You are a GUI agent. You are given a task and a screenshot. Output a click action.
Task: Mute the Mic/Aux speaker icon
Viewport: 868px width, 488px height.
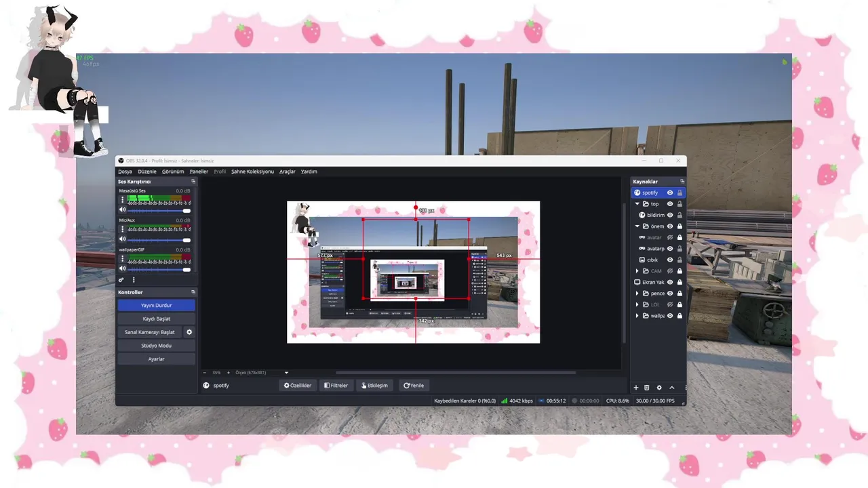click(x=123, y=239)
